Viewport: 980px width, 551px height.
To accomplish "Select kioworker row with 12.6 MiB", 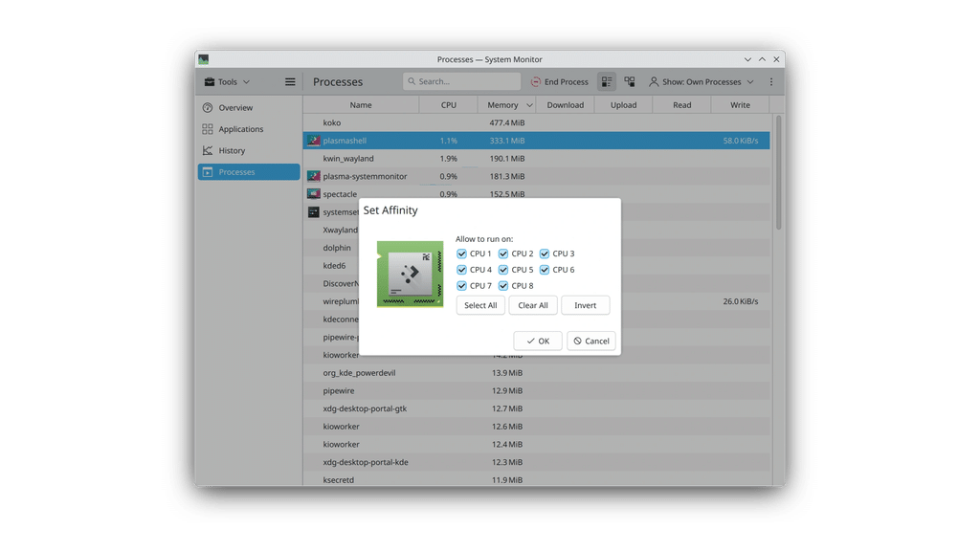I will pyautogui.click(x=536, y=427).
